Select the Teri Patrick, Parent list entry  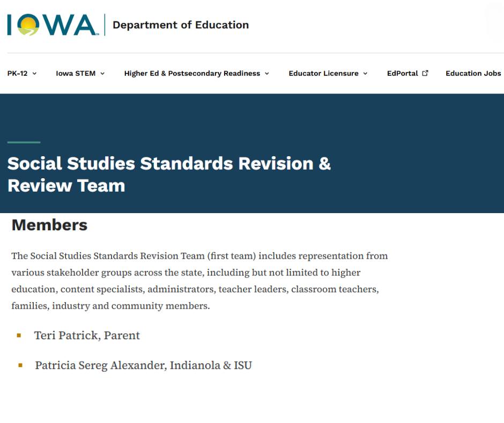point(87,336)
